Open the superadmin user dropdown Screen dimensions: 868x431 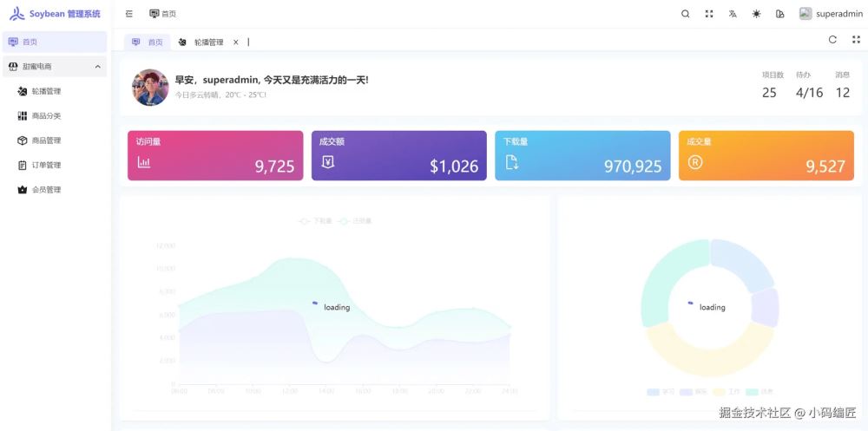click(x=831, y=14)
